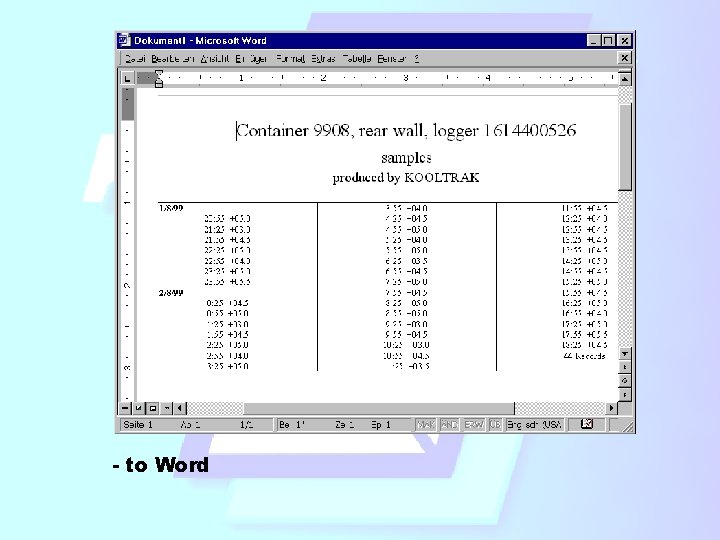
Task: Click the language indicator in status bar
Action: 534,425
